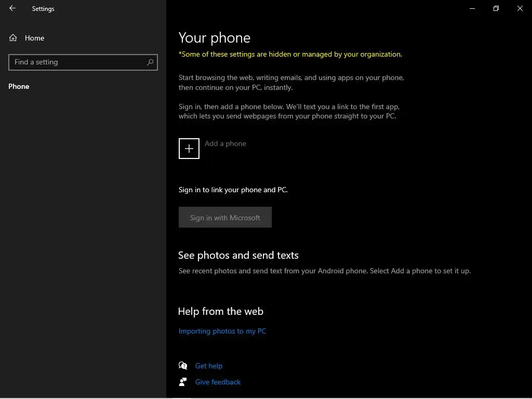
Task: Click the See photos and send texts heading
Action: (238, 255)
